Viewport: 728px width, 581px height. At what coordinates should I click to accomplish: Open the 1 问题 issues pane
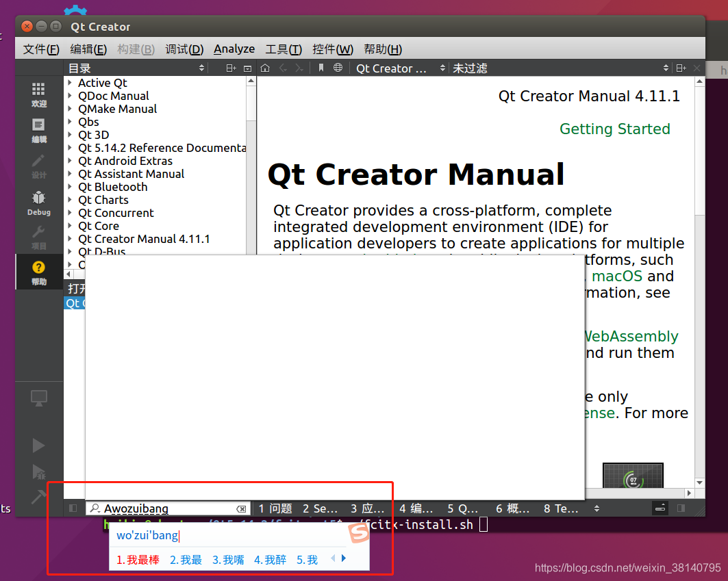pyautogui.click(x=275, y=508)
